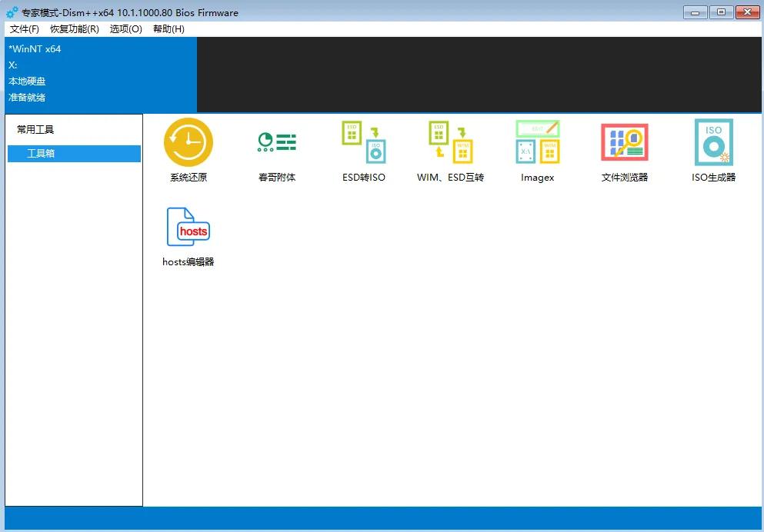Open the ESD转ISO converter
This screenshot has height=532, width=764.
pyautogui.click(x=363, y=143)
